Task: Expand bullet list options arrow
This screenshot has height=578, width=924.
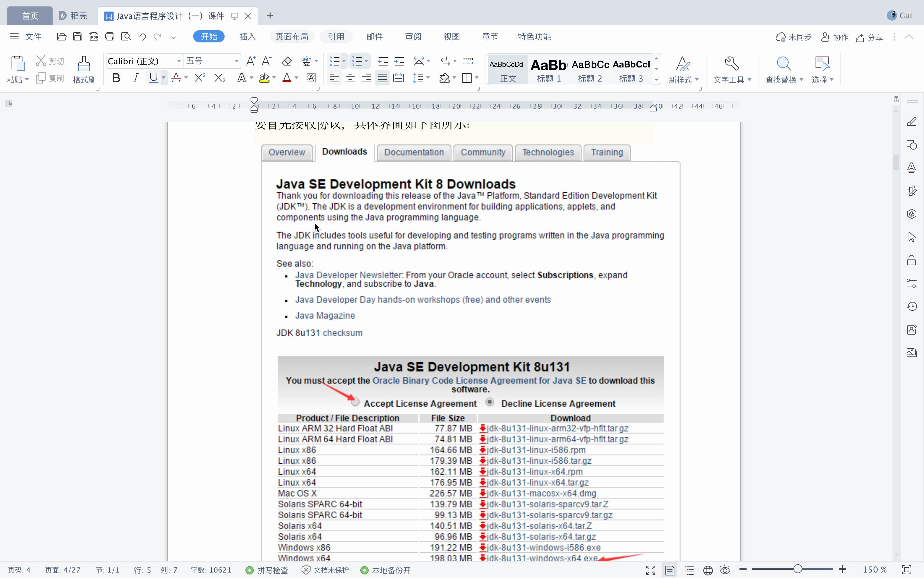Action: (344, 61)
